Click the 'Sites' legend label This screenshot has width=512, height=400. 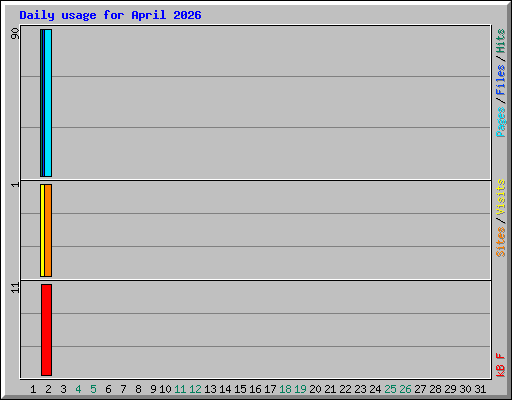(500, 242)
